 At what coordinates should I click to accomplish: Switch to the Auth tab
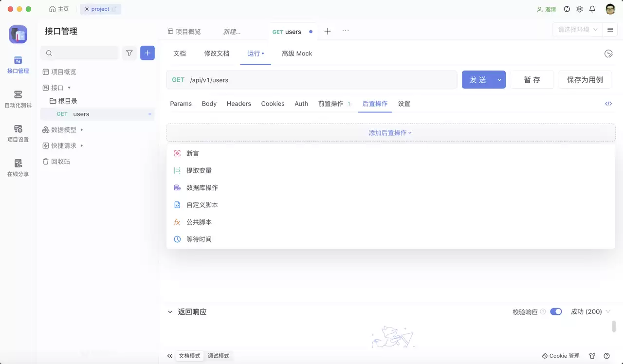point(301,104)
